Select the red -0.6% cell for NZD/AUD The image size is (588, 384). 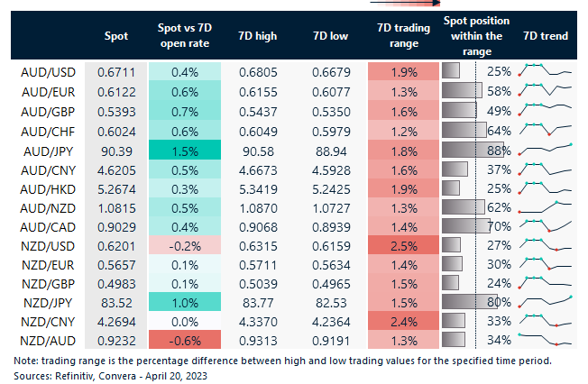(x=183, y=339)
